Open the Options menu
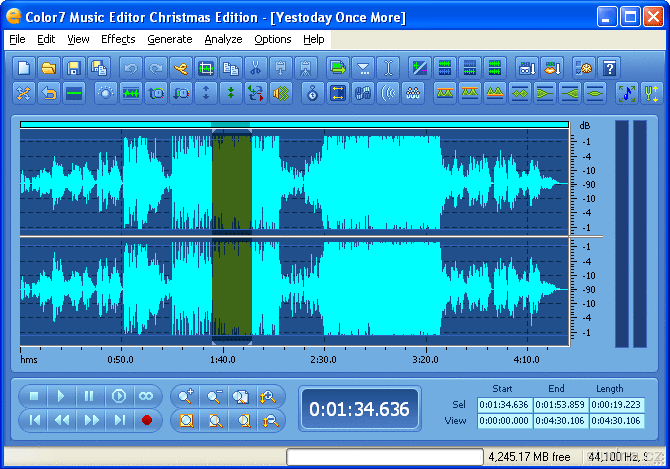This screenshot has height=469, width=670. pos(273,39)
